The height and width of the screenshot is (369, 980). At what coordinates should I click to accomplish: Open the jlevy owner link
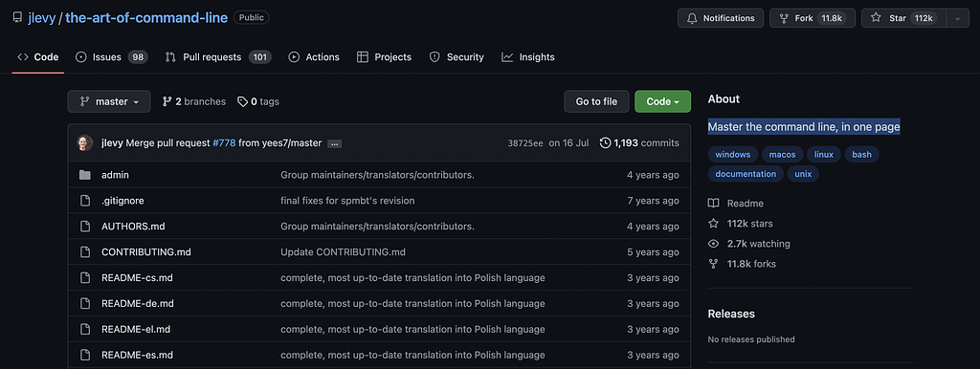click(42, 17)
